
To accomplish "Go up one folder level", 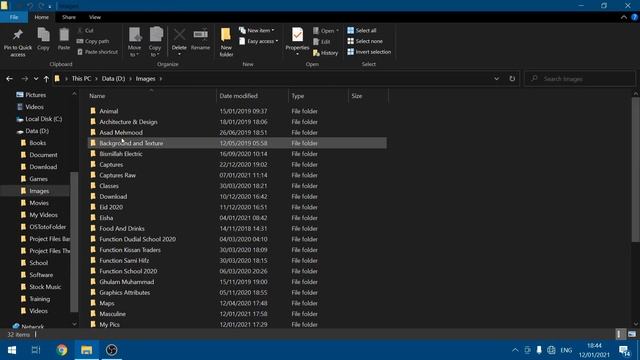I will pos(46,79).
